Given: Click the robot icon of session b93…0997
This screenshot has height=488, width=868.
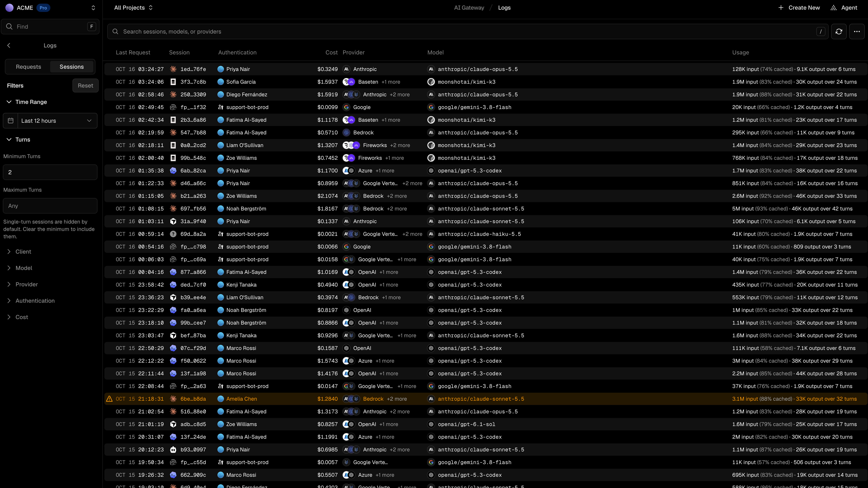Looking at the screenshot, I should pyautogui.click(x=173, y=450).
